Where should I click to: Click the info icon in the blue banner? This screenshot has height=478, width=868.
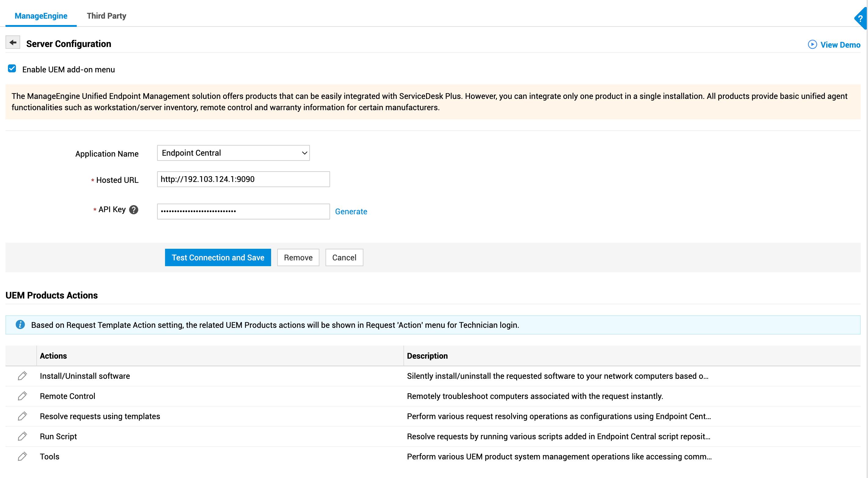click(x=20, y=324)
